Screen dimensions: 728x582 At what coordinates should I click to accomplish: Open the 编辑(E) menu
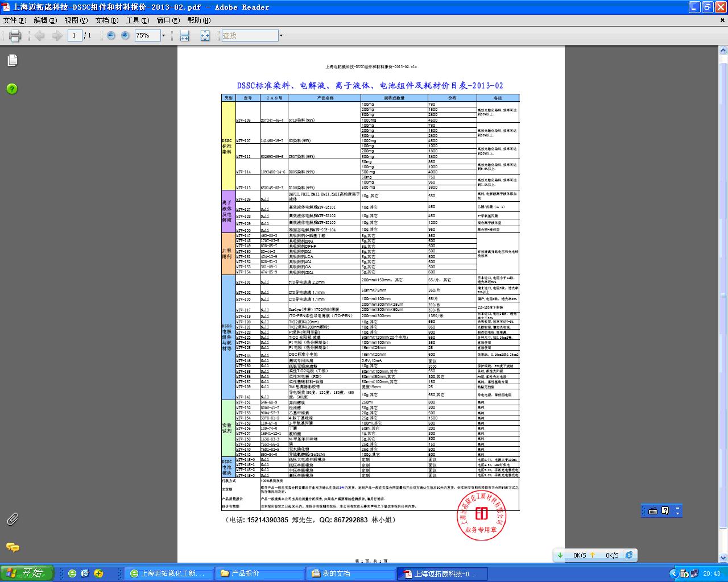click(45, 20)
